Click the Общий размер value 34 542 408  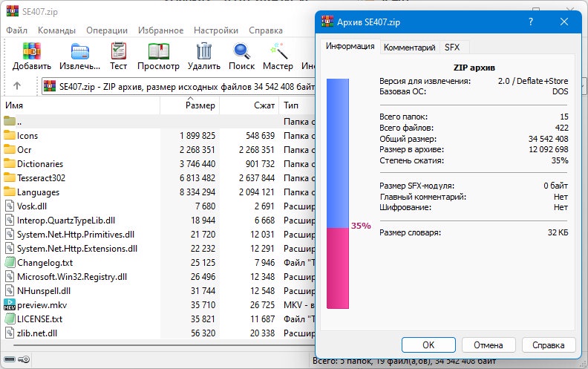pos(548,139)
